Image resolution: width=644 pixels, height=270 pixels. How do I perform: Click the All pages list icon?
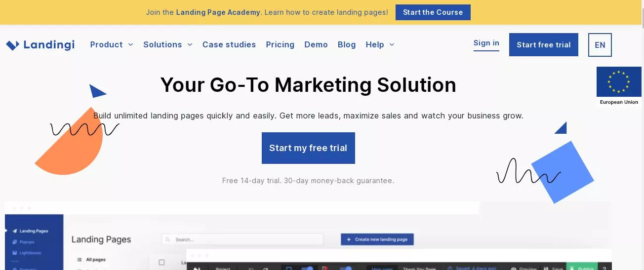(79, 260)
